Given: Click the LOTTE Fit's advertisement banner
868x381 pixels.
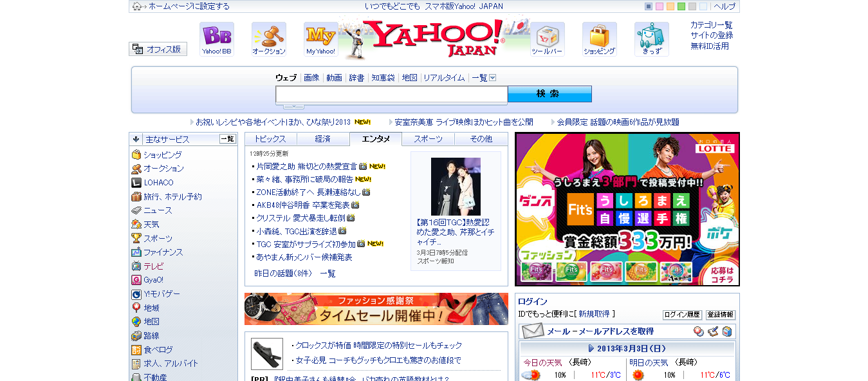Looking at the screenshot, I should (627, 209).
